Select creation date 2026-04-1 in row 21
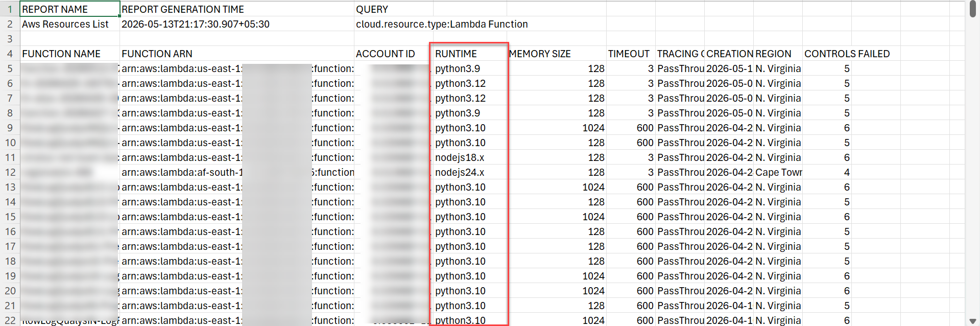Viewport: 980px width, 326px height. [729, 306]
